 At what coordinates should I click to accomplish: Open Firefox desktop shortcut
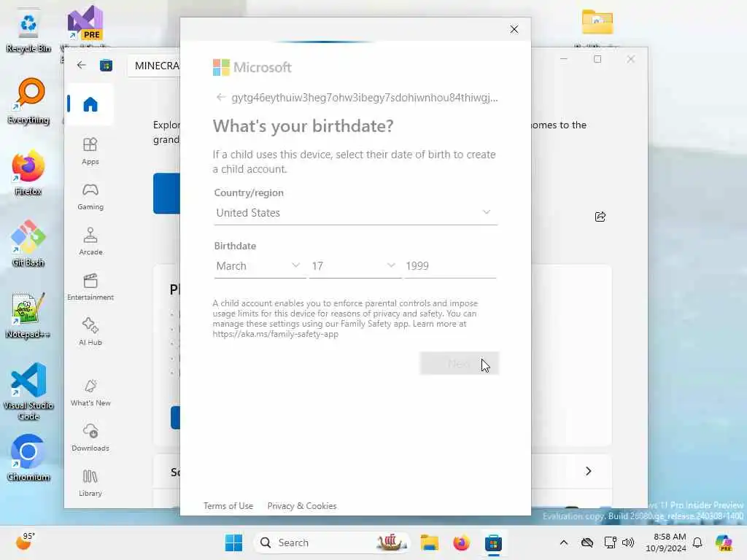pyautogui.click(x=28, y=172)
